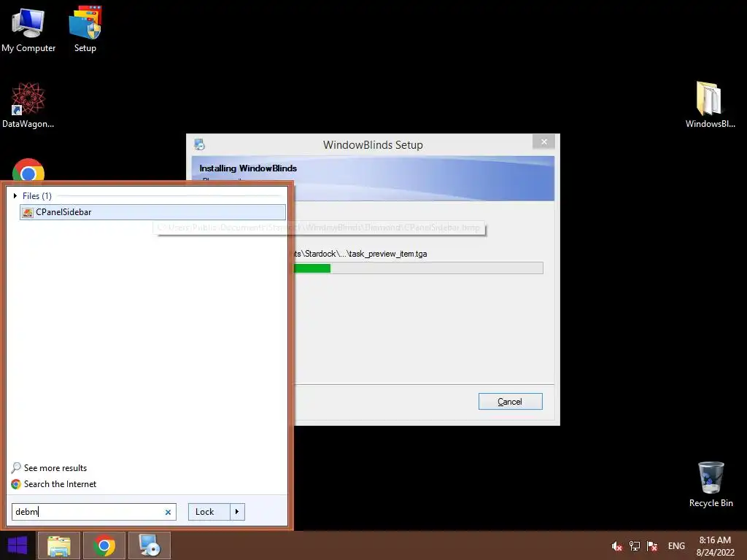Viewport: 747px width, 560px height.
Task: Clear the search box with the X
Action: click(x=168, y=513)
